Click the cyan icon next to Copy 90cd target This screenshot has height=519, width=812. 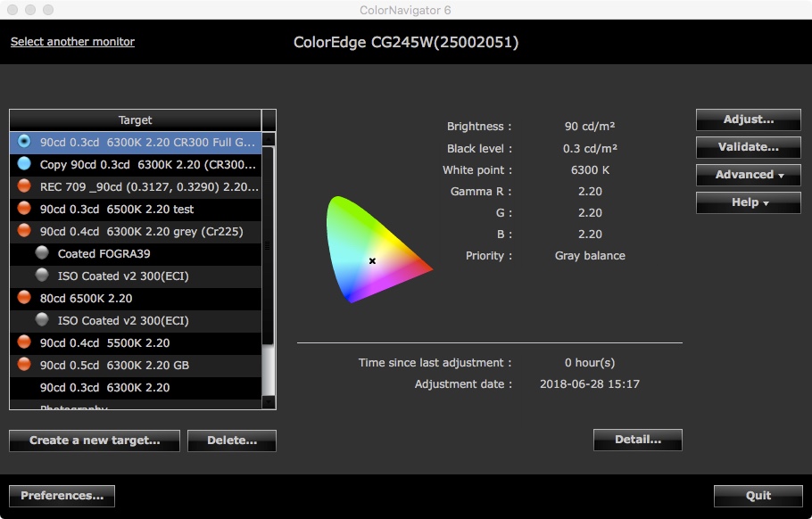24,163
